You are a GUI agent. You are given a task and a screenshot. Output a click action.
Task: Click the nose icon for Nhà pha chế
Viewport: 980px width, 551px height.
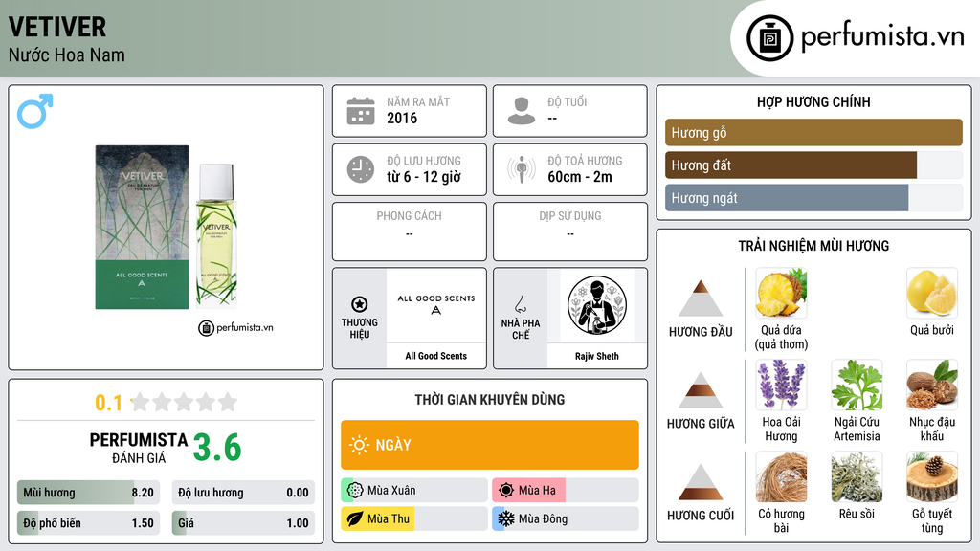pyautogui.click(x=520, y=304)
